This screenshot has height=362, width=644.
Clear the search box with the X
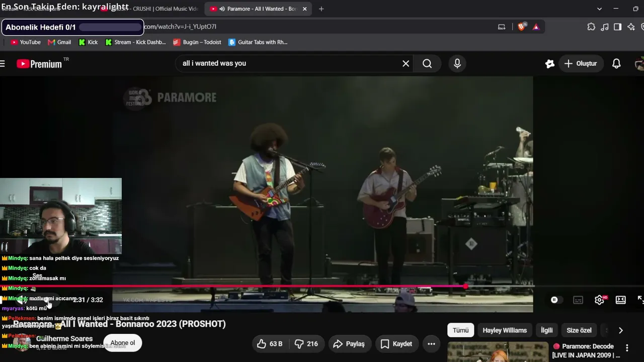point(406,63)
